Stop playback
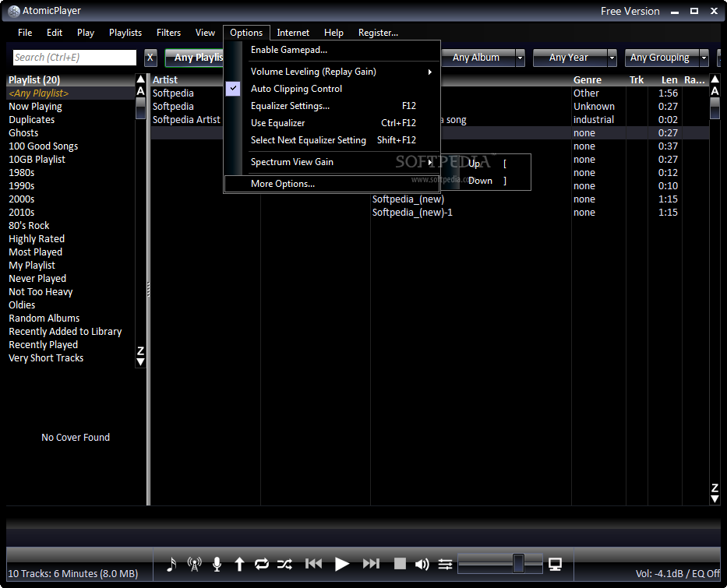The image size is (727, 588). 400,563
